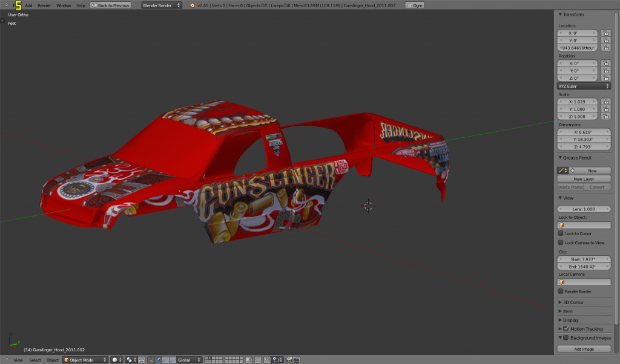Lock the Scale X value
This screenshot has width=620, height=364.
605,102
